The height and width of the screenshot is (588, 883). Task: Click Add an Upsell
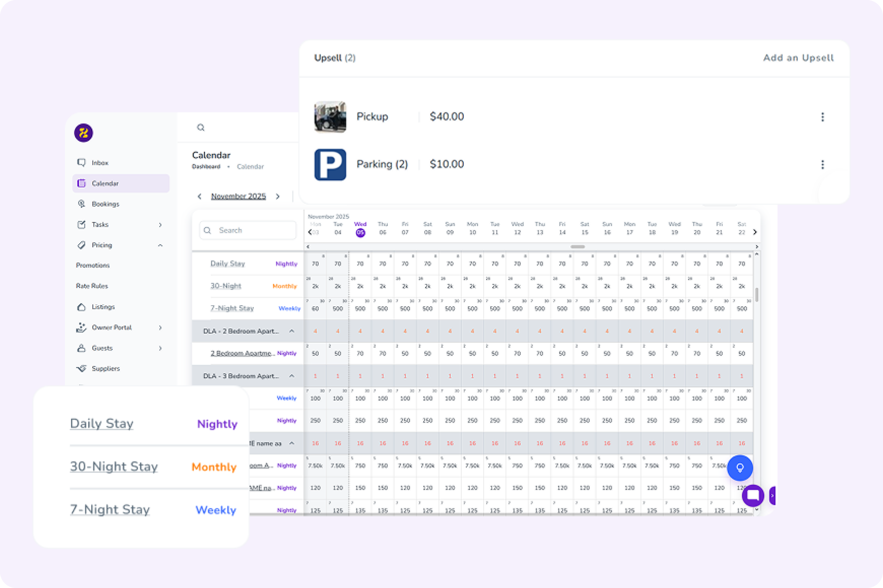click(798, 58)
